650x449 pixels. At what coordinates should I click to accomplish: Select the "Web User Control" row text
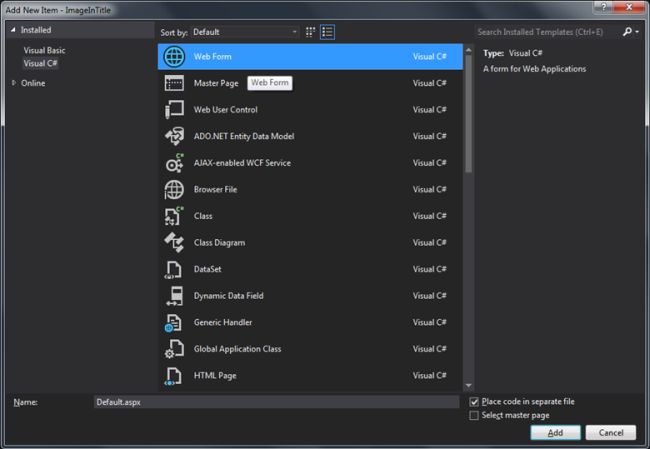point(226,110)
